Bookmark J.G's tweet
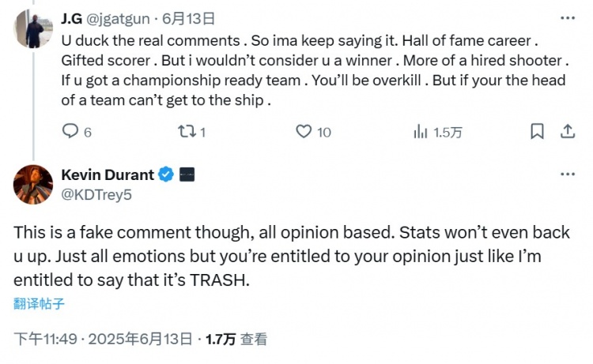 click(x=537, y=132)
